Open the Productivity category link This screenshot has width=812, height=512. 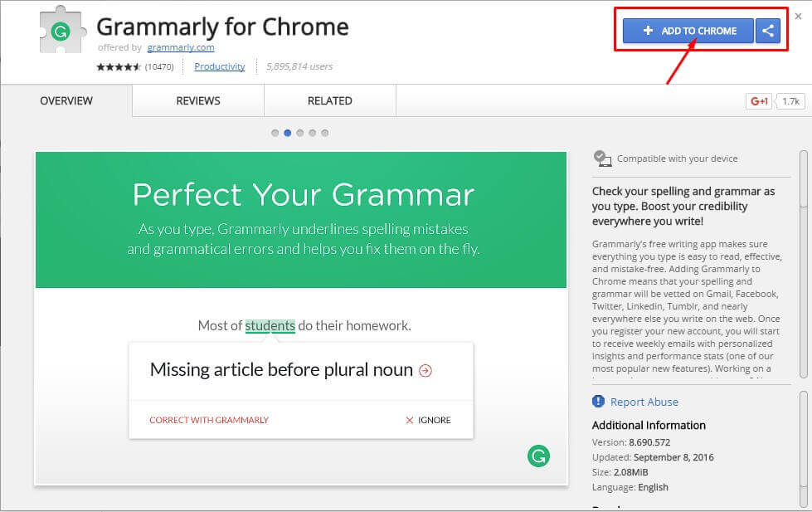[x=220, y=66]
